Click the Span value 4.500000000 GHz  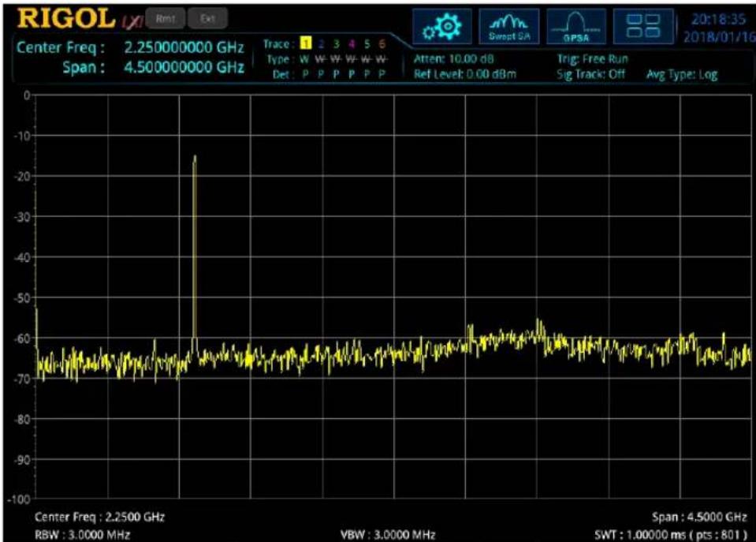(184, 67)
